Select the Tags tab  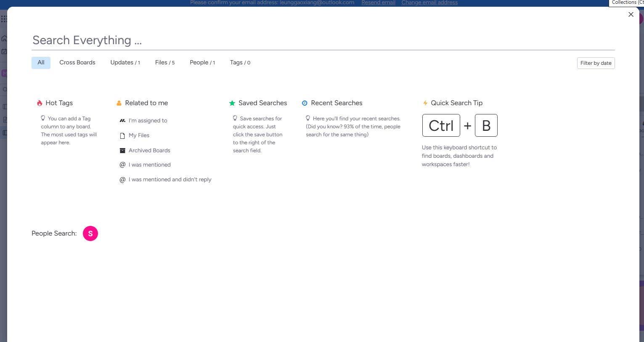[240, 63]
